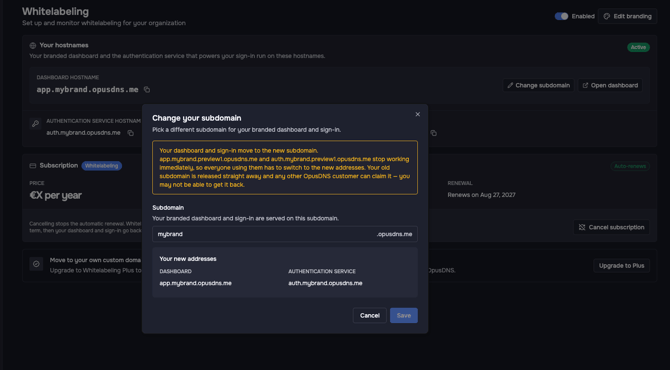The height and width of the screenshot is (370, 670).
Task: Focus the Subdomain input field
Action: click(285, 234)
